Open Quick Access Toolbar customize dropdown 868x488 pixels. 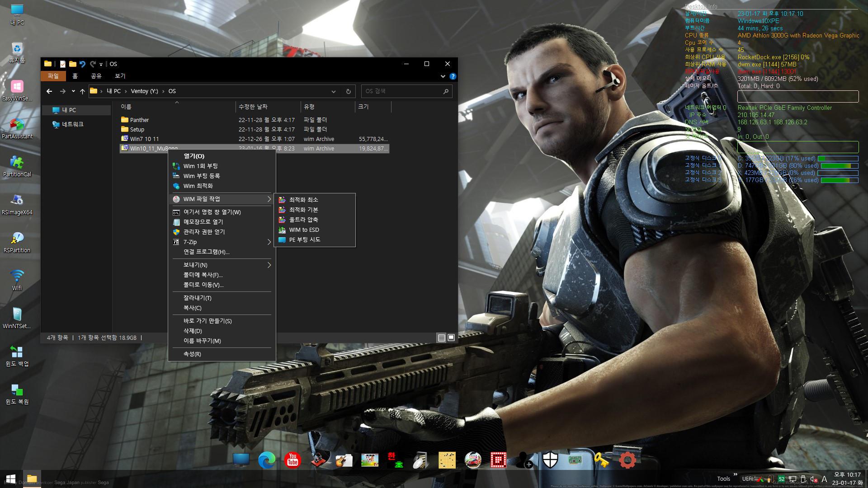101,64
